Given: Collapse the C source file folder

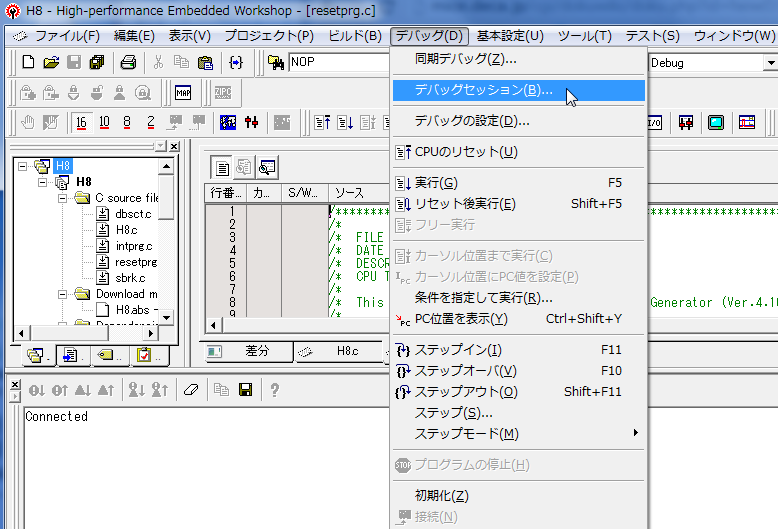Looking at the screenshot, I should 62,198.
